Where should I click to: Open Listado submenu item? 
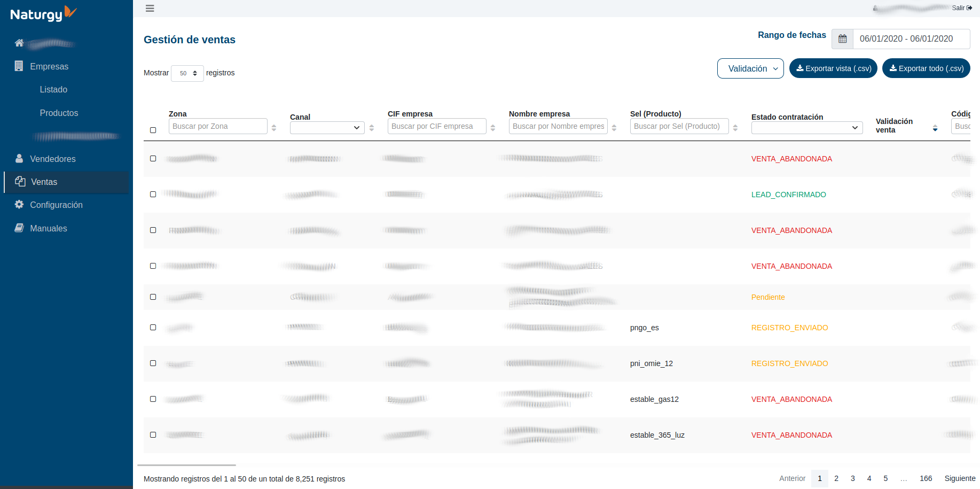[53, 89]
